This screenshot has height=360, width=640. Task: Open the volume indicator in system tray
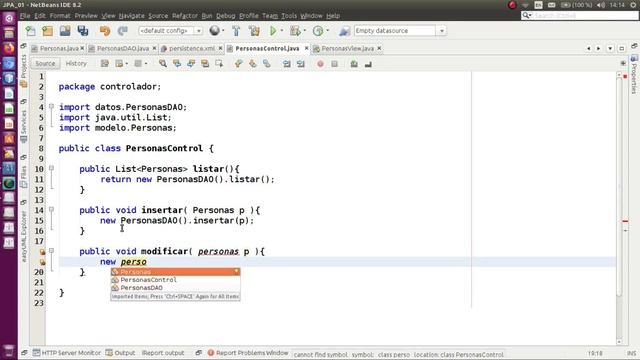601,5
